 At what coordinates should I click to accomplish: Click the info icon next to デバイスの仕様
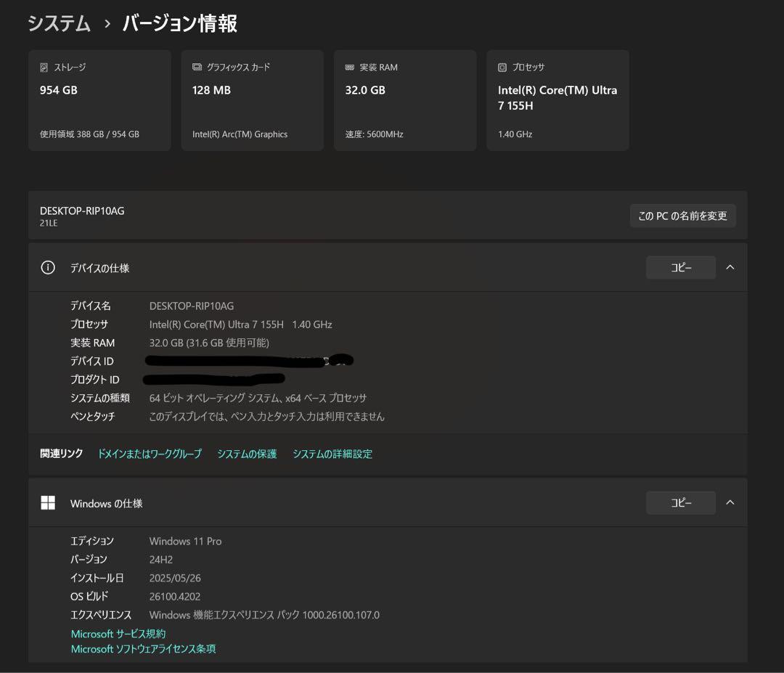(x=47, y=267)
